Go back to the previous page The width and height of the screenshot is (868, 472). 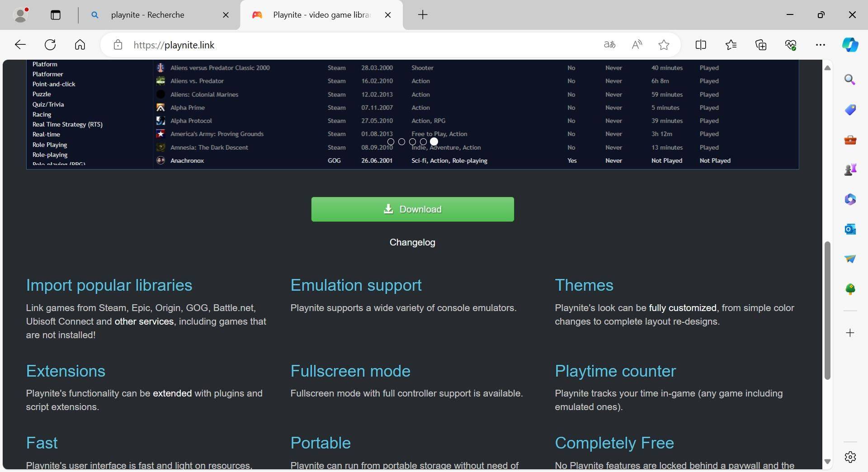point(20,45)
